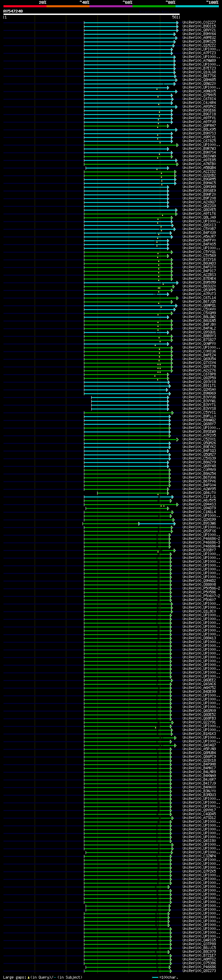Screen dimensions: 222x980
Task: Click the green ~80% identity color segment
Action: 154,6
